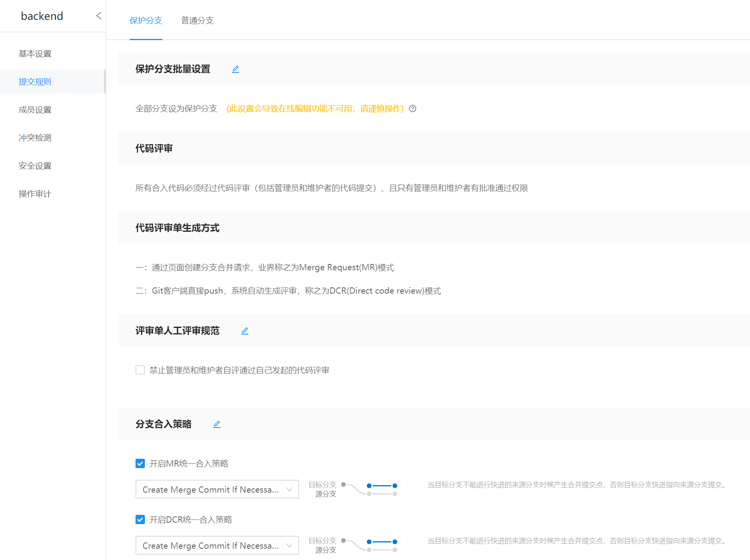Click the MR strategy description text

pyautogui.click(x=578, y=485)
